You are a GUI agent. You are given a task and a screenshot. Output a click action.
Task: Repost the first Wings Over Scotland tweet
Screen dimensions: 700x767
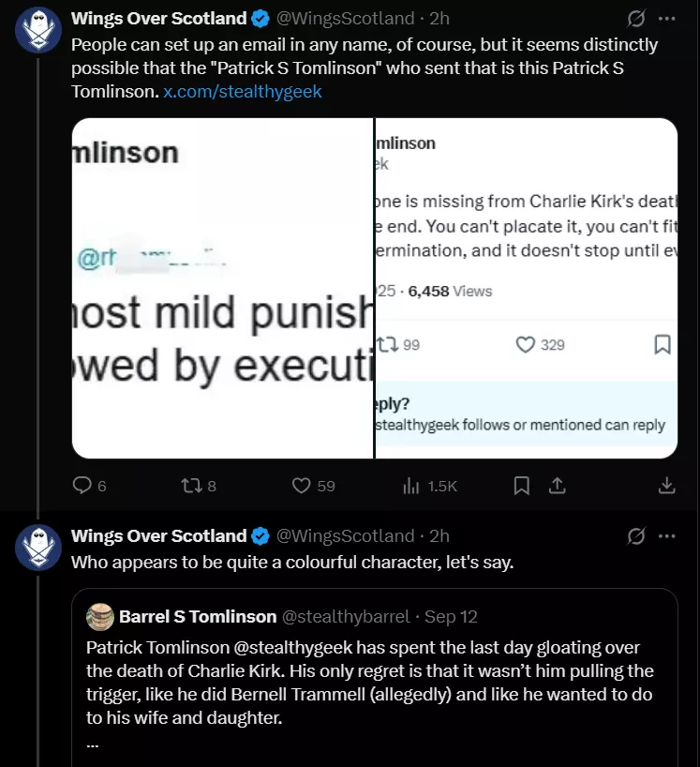pos(188,486)
